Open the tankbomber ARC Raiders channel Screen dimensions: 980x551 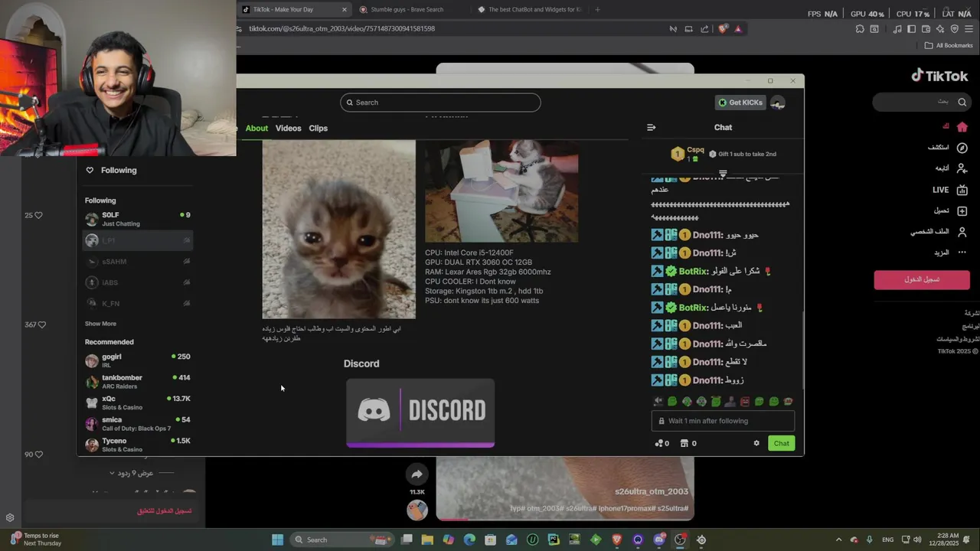click(x=137, y=381)
